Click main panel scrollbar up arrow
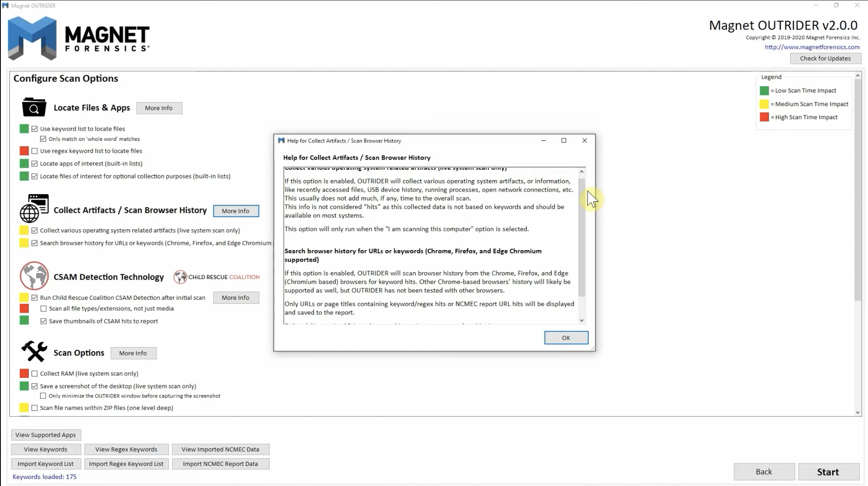Screen dimensions: 868x486 (858, 75)
